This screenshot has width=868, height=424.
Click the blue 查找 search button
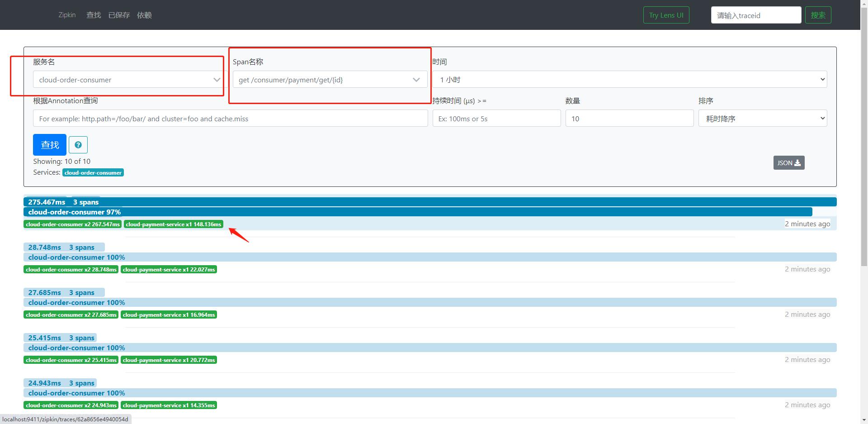[50, 145]
